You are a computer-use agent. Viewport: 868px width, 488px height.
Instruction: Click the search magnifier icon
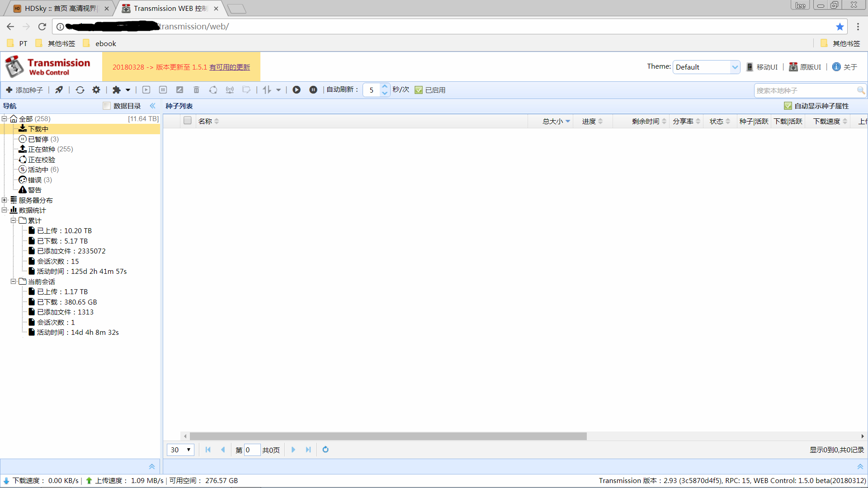pos(861,90)
